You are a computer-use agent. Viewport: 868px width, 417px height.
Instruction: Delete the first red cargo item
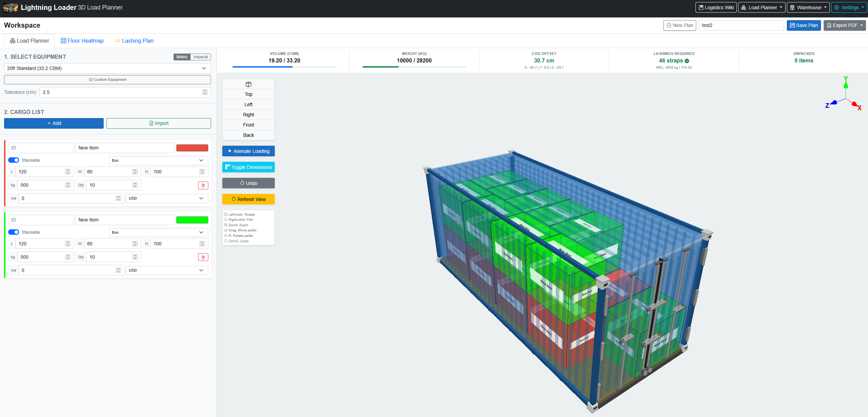click(x=203, y=185)
